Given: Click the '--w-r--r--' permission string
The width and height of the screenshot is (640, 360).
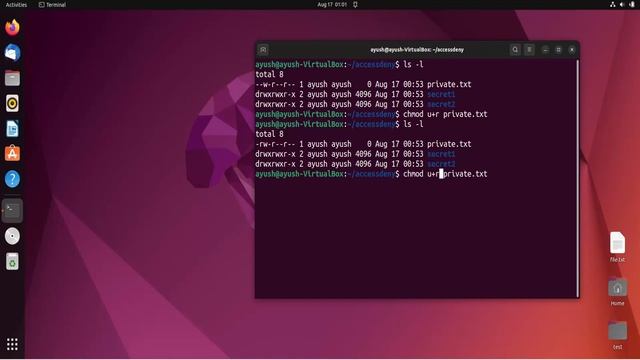Looking at the screenshot, I should [275, 84].
